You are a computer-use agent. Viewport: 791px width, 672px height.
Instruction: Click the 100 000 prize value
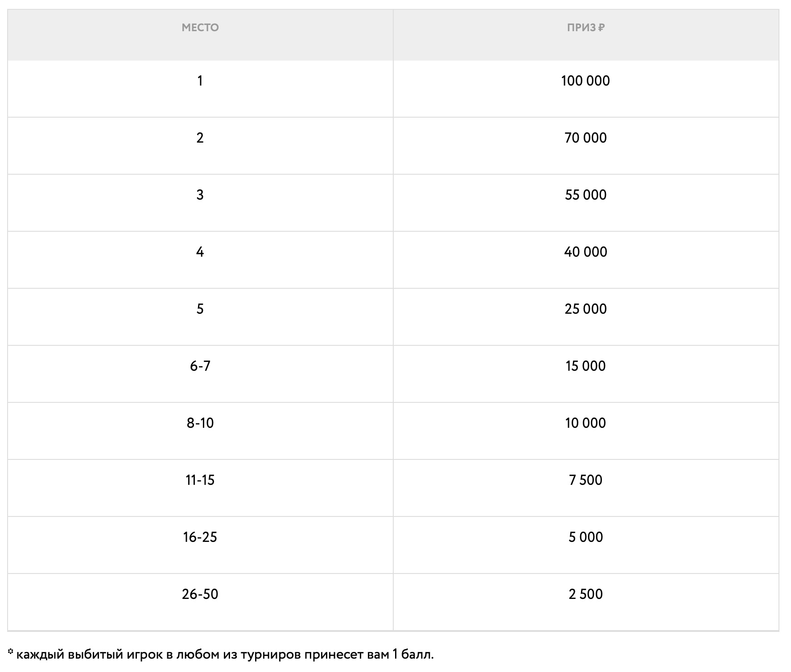click(585, 81)
